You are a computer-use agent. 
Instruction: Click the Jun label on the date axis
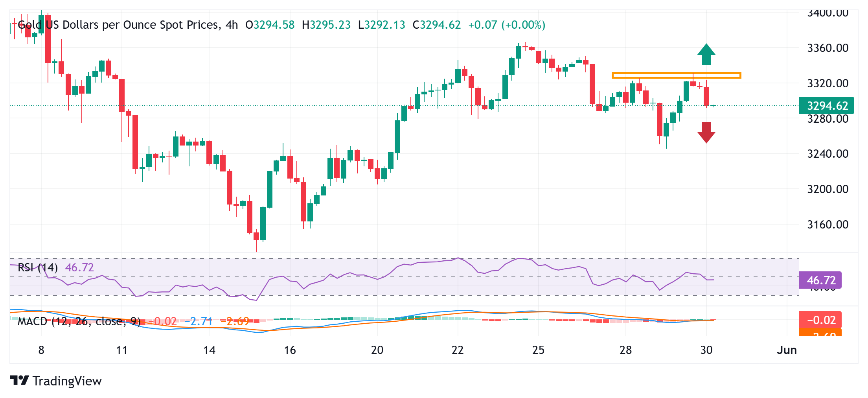click(x=787, y=350)
